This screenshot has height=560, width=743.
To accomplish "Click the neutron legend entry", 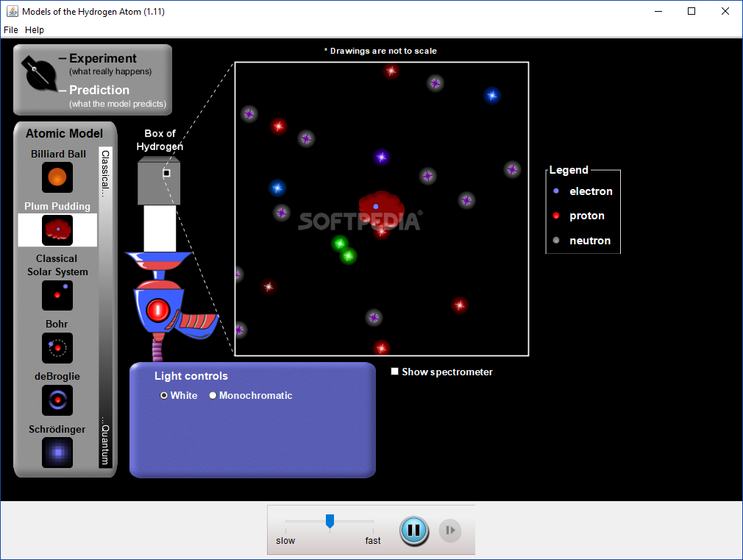I will pyautogui.click(x=582, y=241).
